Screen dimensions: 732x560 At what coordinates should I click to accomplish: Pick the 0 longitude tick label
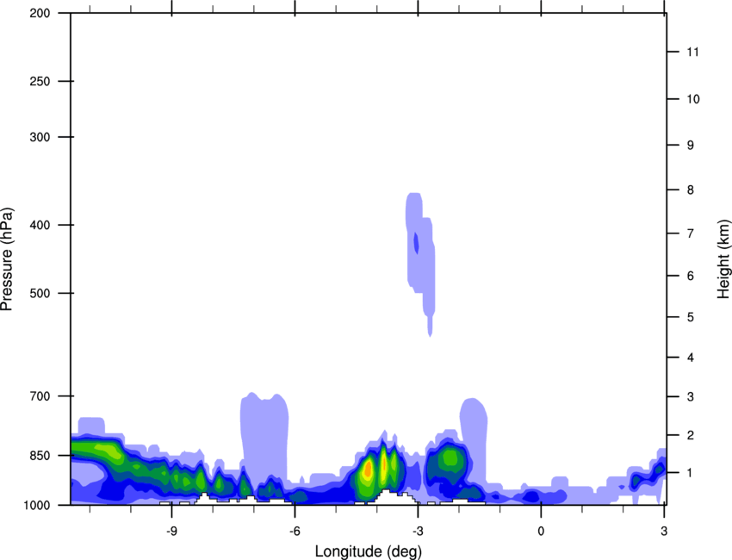click(x=541, y=532)
